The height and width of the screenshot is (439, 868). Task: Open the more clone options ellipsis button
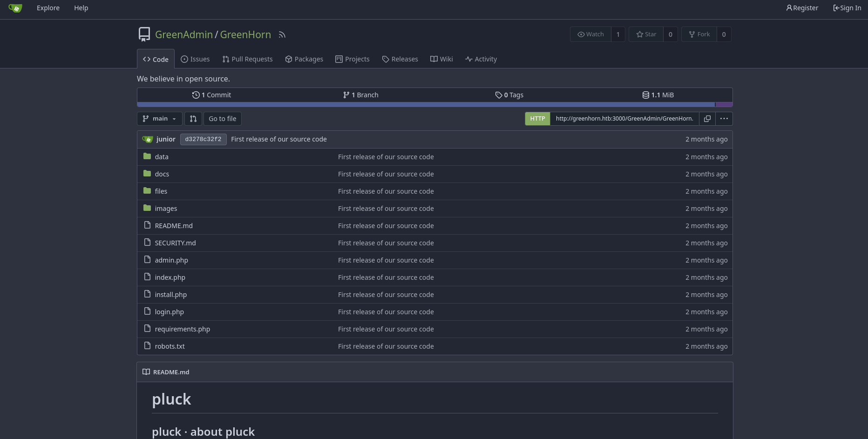point(724,119)
